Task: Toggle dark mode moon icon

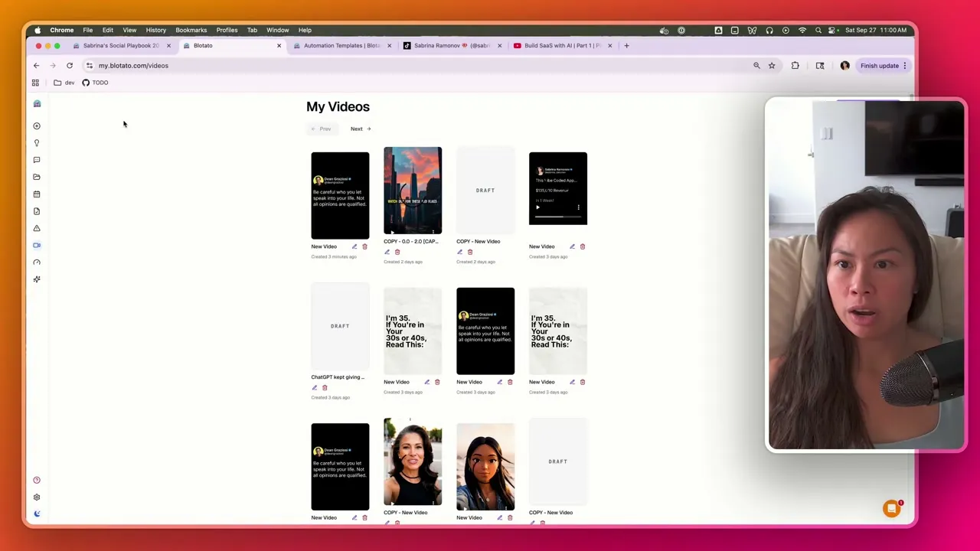Action: [x=37, y=514]
